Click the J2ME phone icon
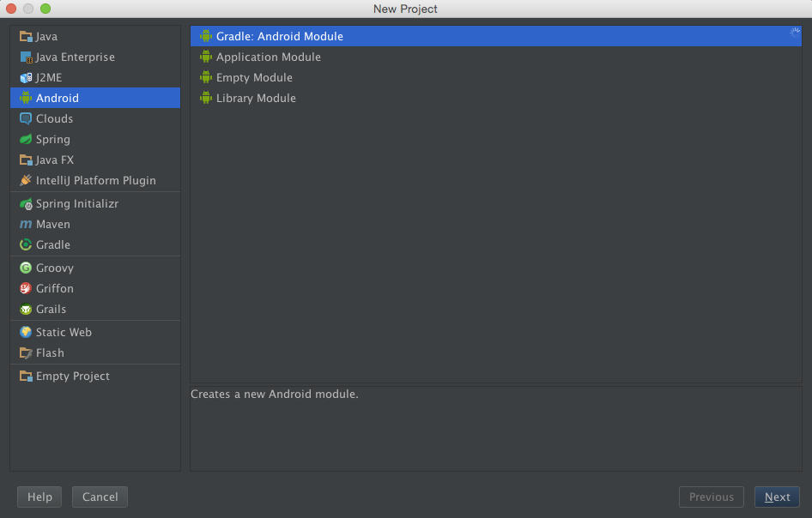This screenshot has height=518, width=812. click(26, 78)
